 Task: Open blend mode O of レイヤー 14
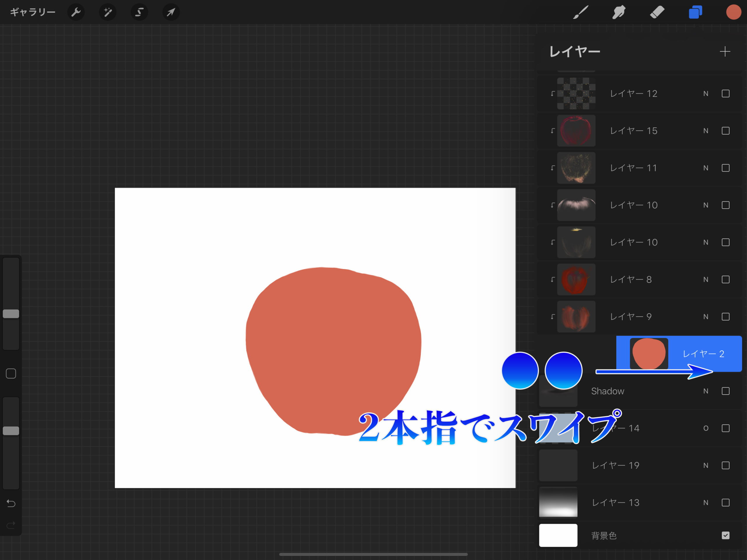click(x=706, y=428)
